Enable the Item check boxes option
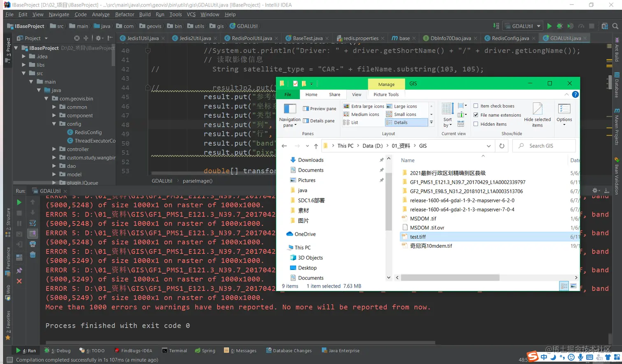 pyautogui.click(x=476, y=106)
